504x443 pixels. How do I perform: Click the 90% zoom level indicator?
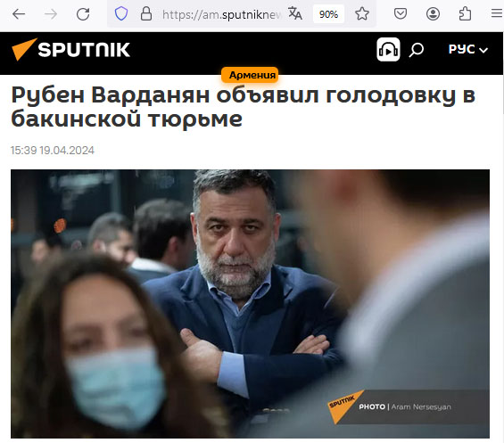[328, 14]
